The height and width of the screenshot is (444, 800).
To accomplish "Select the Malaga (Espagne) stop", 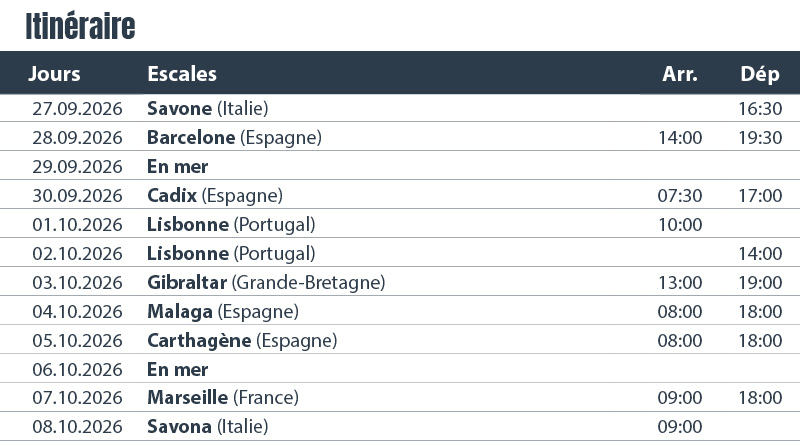I will 223,312.
